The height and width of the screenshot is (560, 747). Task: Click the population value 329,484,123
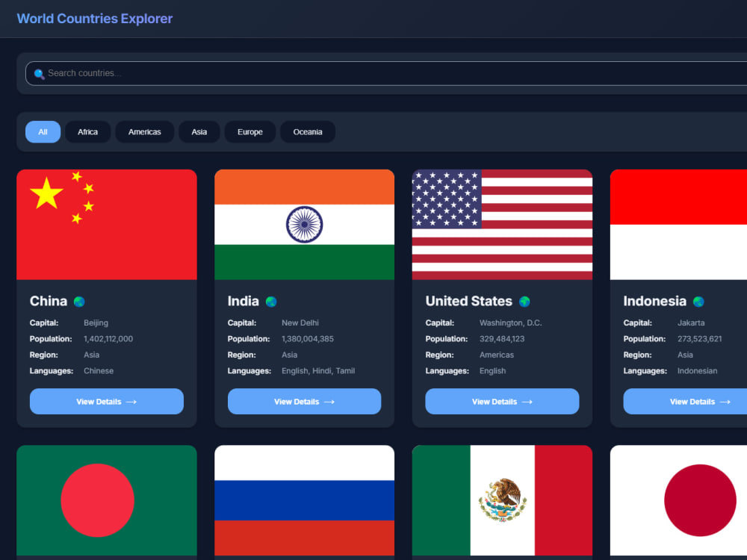pos(502,339)
